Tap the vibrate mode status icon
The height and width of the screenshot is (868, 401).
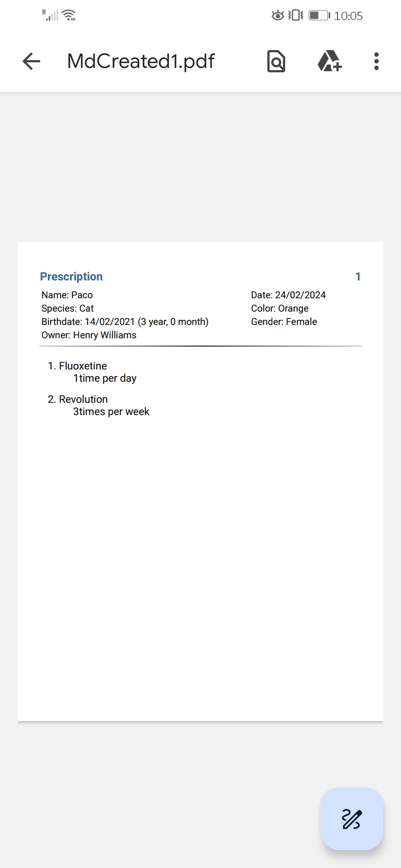tap(296, 16)
